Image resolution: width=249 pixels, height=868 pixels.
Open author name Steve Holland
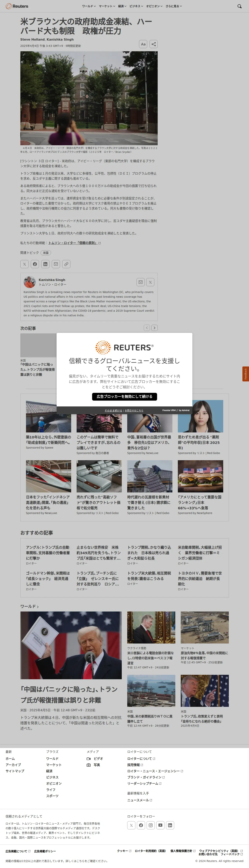(32, 39)
